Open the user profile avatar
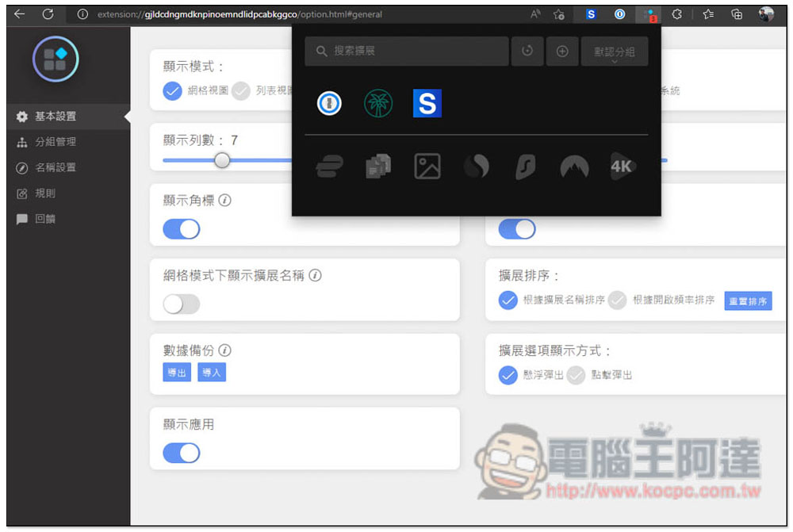The image size is (793, 532). (x=766, y=14)
